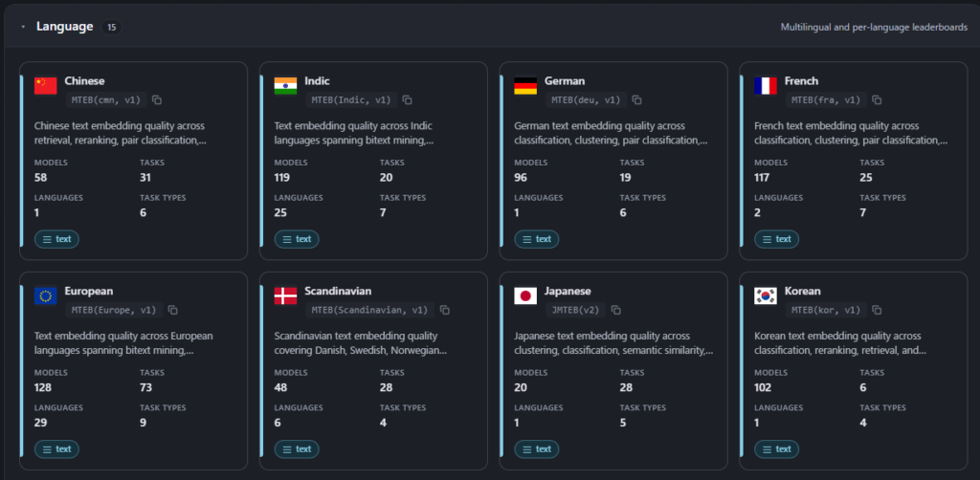Select the text tag on the Scandinavian card
This screenshot has width=980, height=480.
[x=297, y=449]
